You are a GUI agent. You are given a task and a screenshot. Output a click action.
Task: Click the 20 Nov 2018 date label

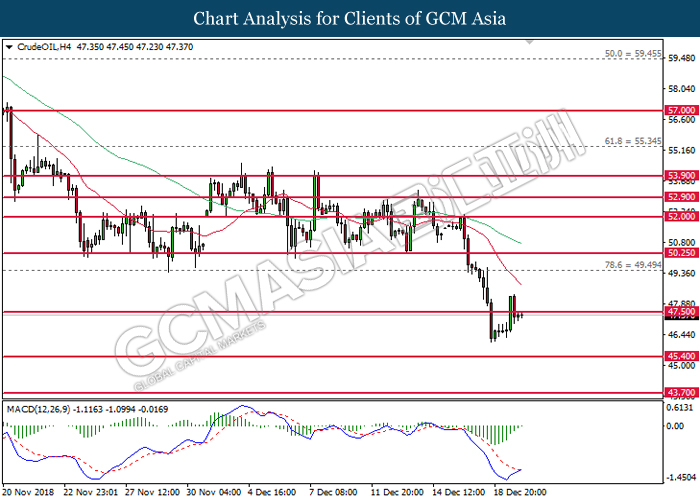click(x=30, y=492)
